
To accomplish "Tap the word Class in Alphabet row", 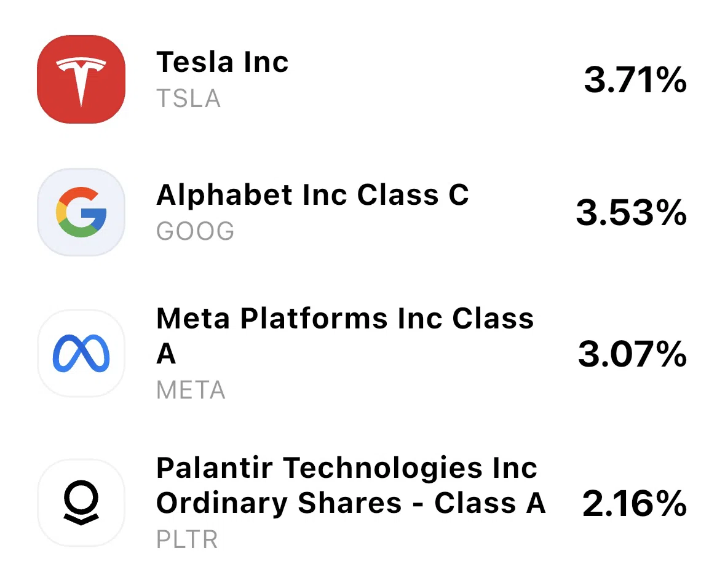I will pos(398,195).
